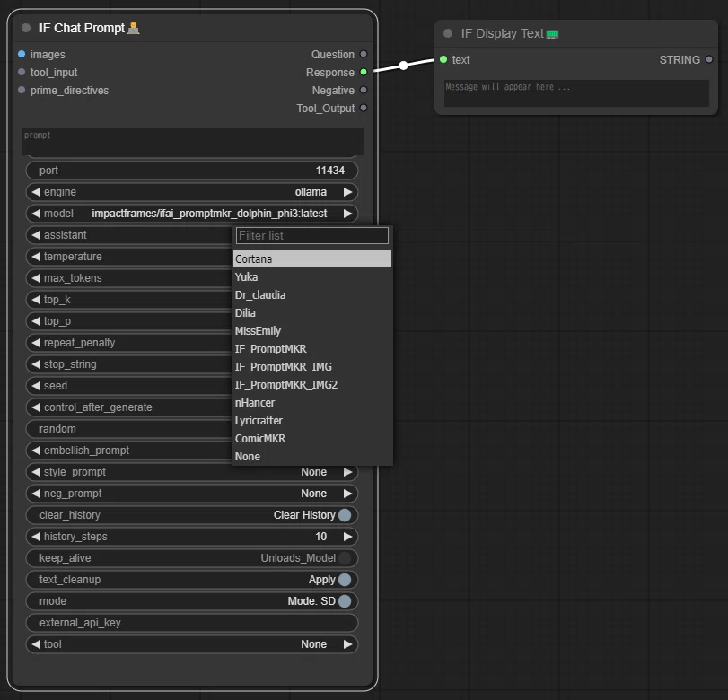
Task: Collapse the IF Chat Prompt node dot
Action: click(x=26, y=28)
